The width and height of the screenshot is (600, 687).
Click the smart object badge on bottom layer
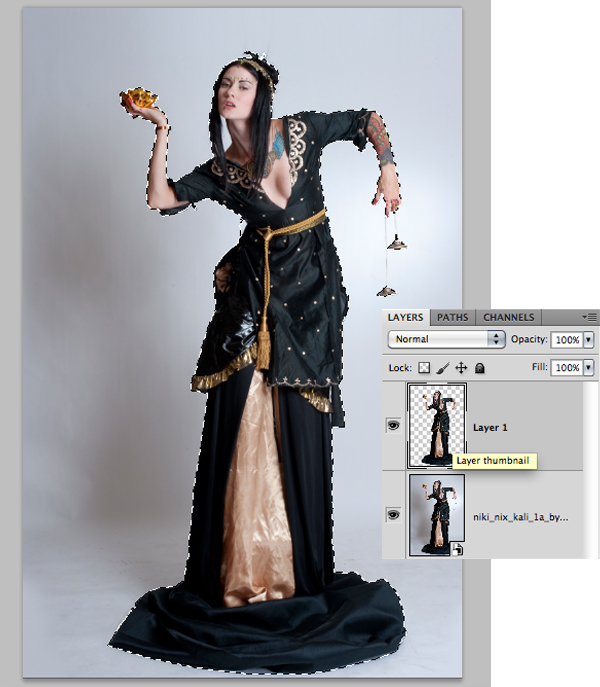pyautogui.click(x=457, y=549)
